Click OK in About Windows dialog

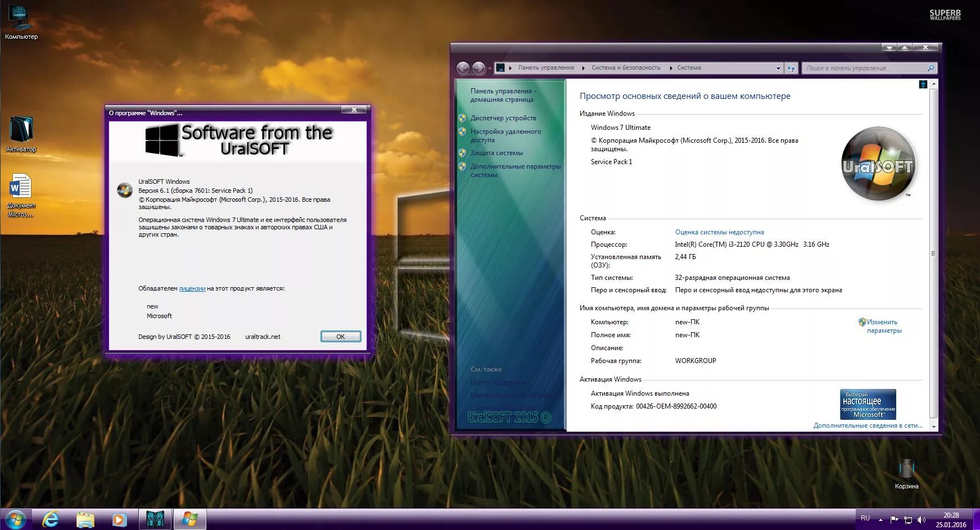click(x=341, y=337)
